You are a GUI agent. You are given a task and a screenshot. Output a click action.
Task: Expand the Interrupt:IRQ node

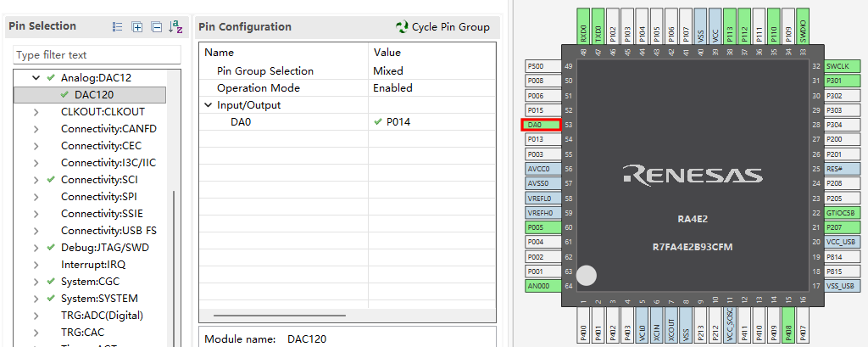click(x=36, y=265)
